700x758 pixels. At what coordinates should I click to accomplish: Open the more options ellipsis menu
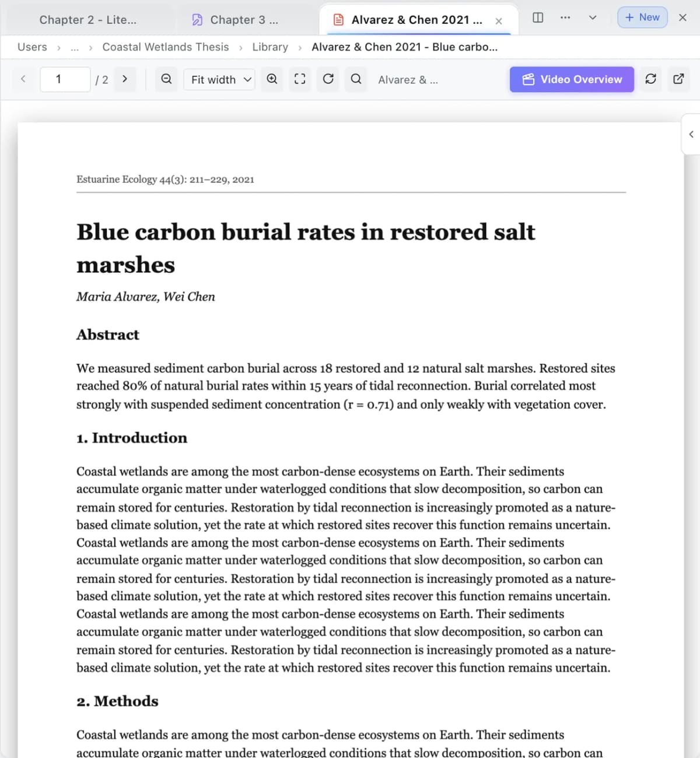coord(565,17)
